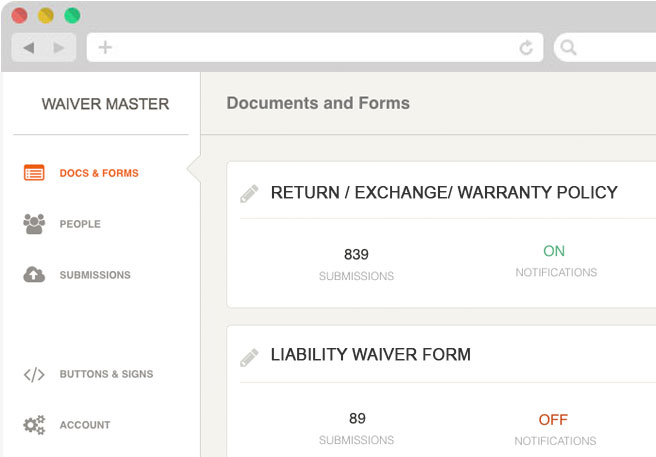Click the Account gears icon
The height and width of the screenshot is (457, 656).
[x=34, y=425]
